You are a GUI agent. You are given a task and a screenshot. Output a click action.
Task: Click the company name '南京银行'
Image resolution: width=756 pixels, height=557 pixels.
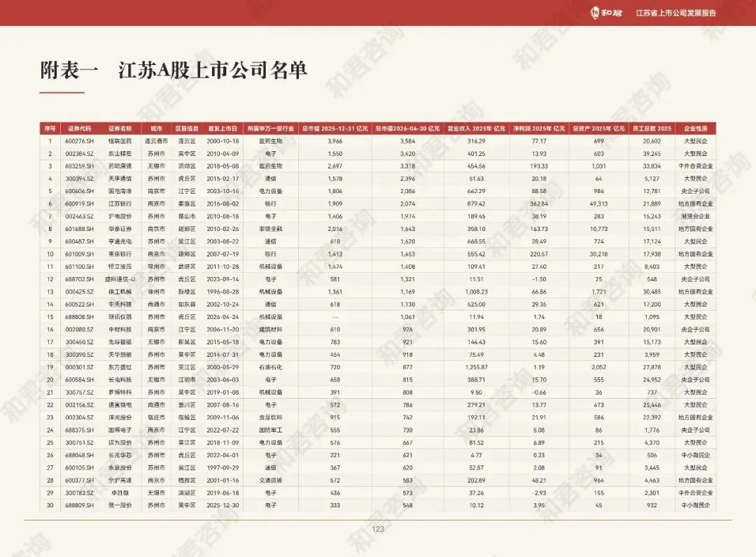pos(120,254)
